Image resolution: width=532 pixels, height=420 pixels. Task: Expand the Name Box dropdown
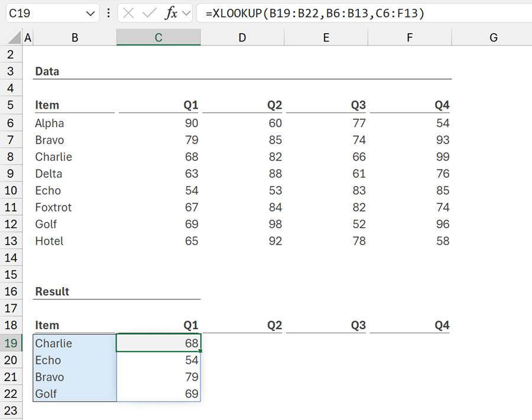point(90,13)
